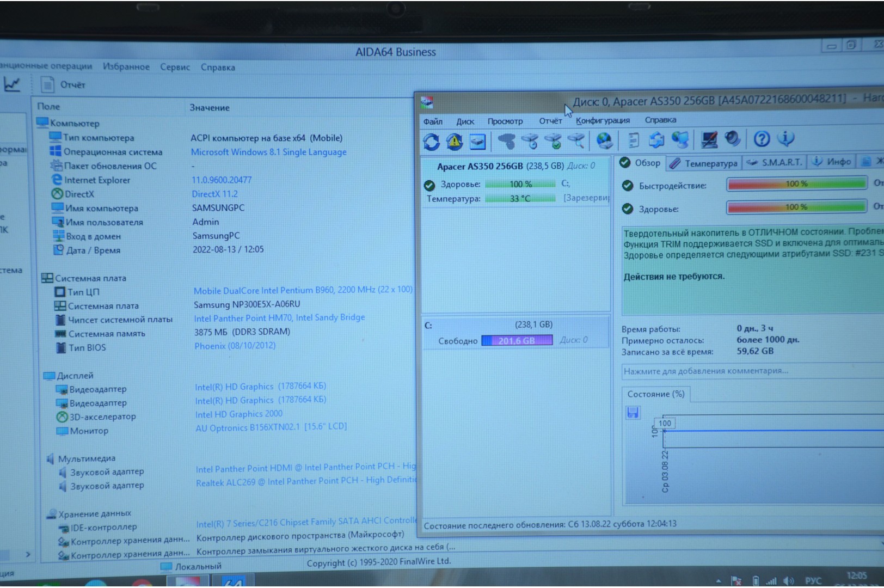Click the left-panel Здоровье 100 % bar
Image resolution: width=884 pixels, height=588 pixels.
click(x=520, y=184)
